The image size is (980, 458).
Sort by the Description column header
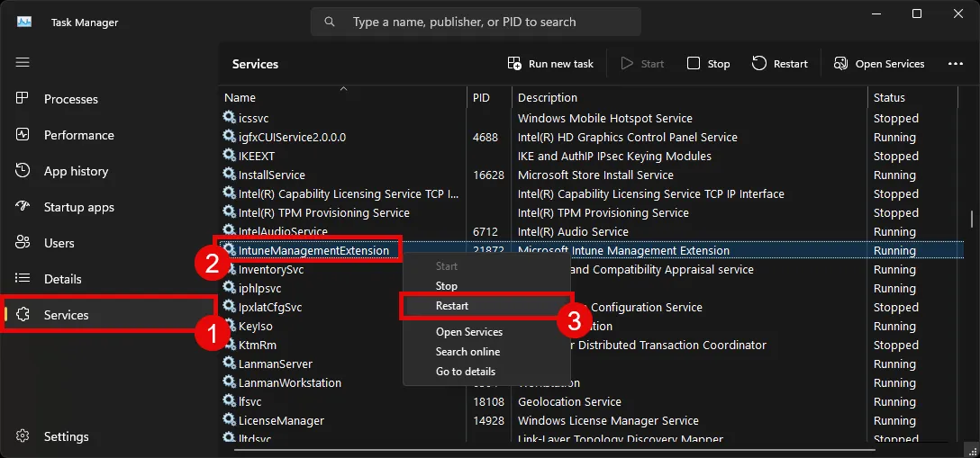(690, 97)
